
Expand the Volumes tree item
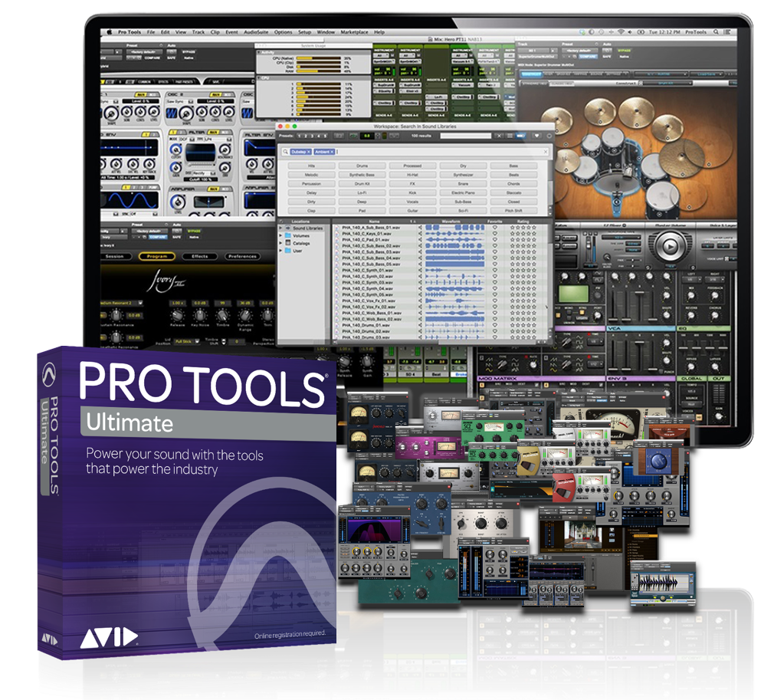click(x=281, y=235)
